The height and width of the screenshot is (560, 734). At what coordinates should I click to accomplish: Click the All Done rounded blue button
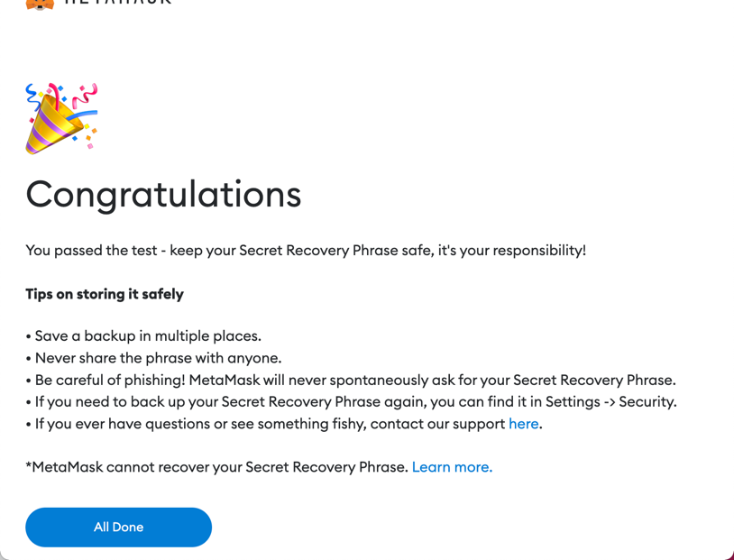click(x=118, y=527)
